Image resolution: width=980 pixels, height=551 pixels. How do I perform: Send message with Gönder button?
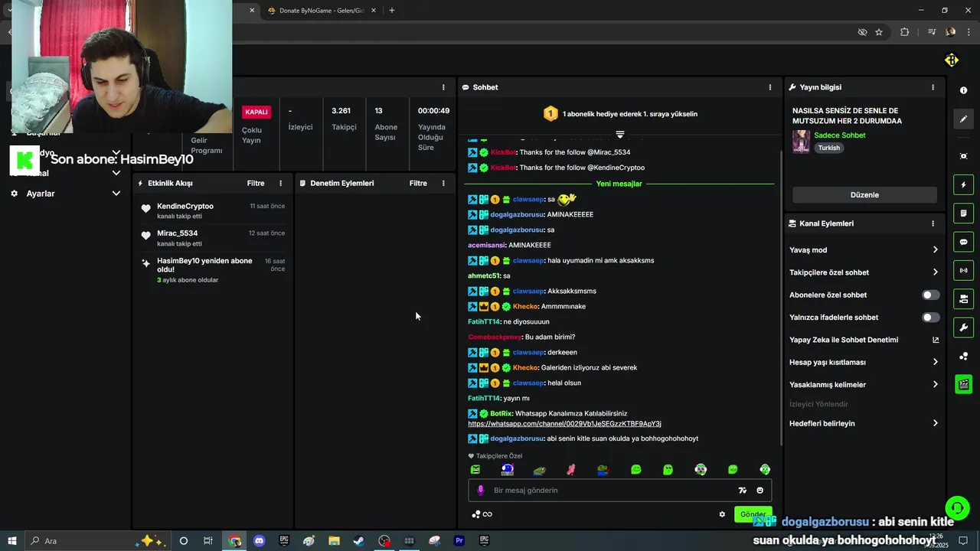753,514
